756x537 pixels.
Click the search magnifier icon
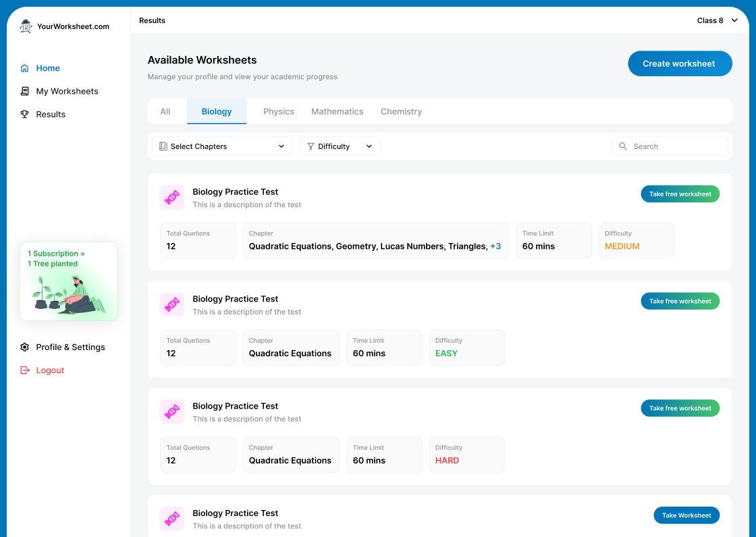623,146
